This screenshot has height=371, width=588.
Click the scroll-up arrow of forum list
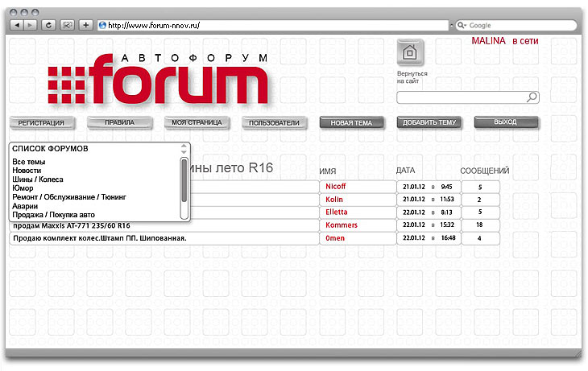tap(184, 146)
